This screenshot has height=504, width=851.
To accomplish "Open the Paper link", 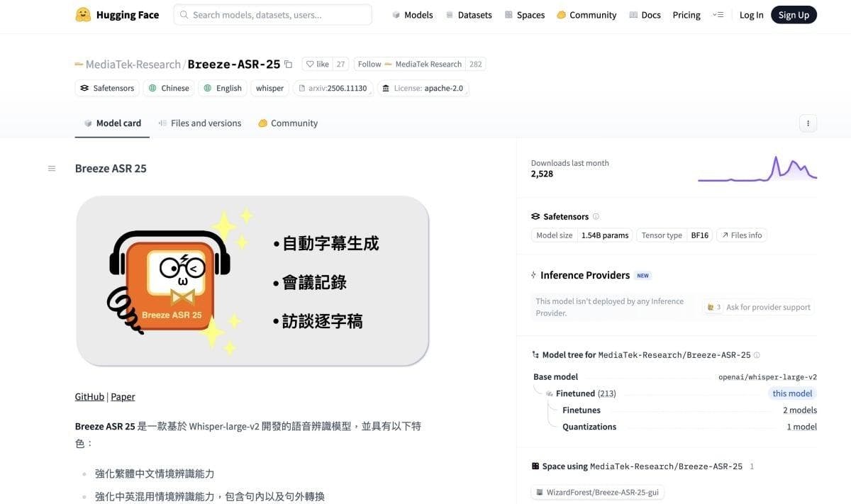I will [123, 397].
